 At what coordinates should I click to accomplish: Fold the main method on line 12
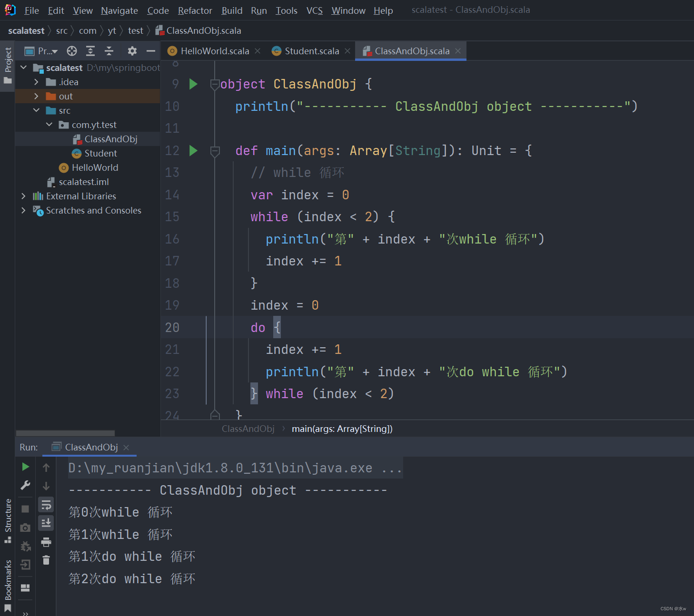coord(215,151)
